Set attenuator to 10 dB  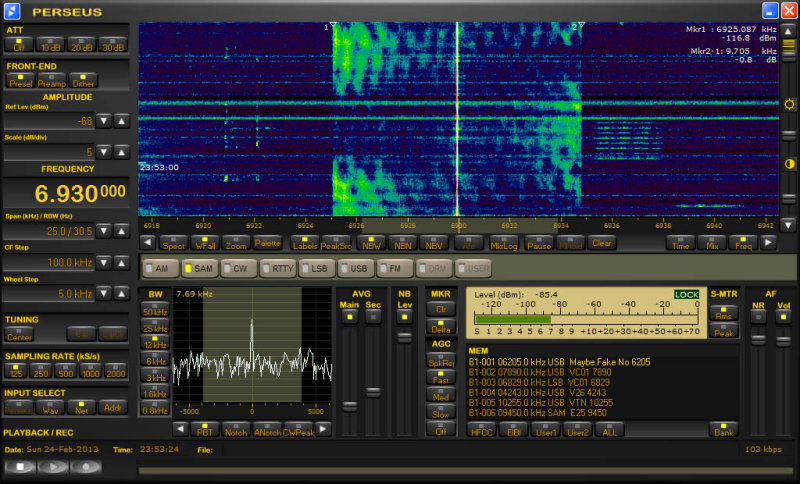point(50,45)
